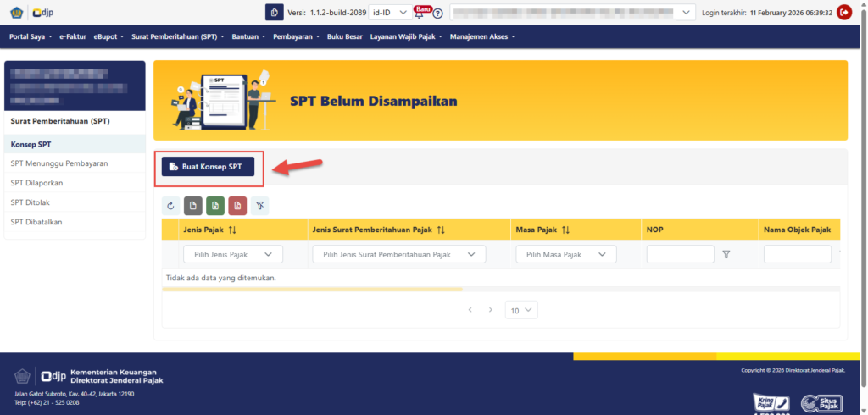Click the copy icon beside Versi
This screenshot has height=415, width=868.
coord(275,13)
